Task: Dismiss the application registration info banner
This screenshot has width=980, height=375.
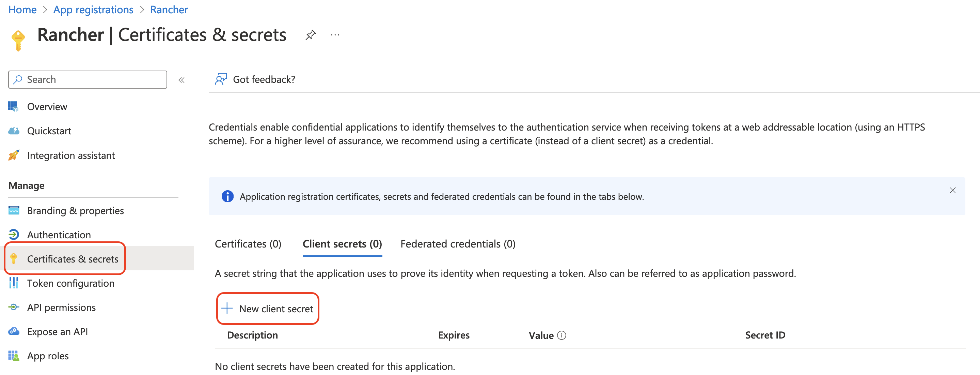Action: tap(952, 190)
